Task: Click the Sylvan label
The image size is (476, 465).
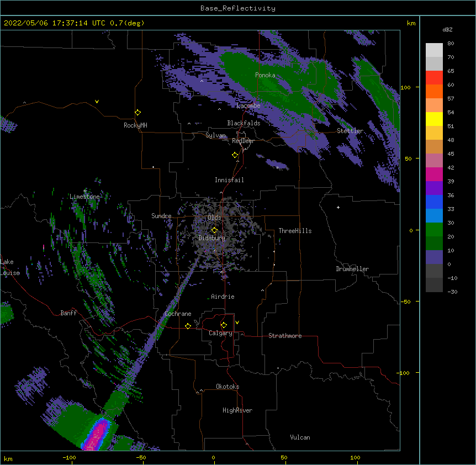Action: pos(215,135)
